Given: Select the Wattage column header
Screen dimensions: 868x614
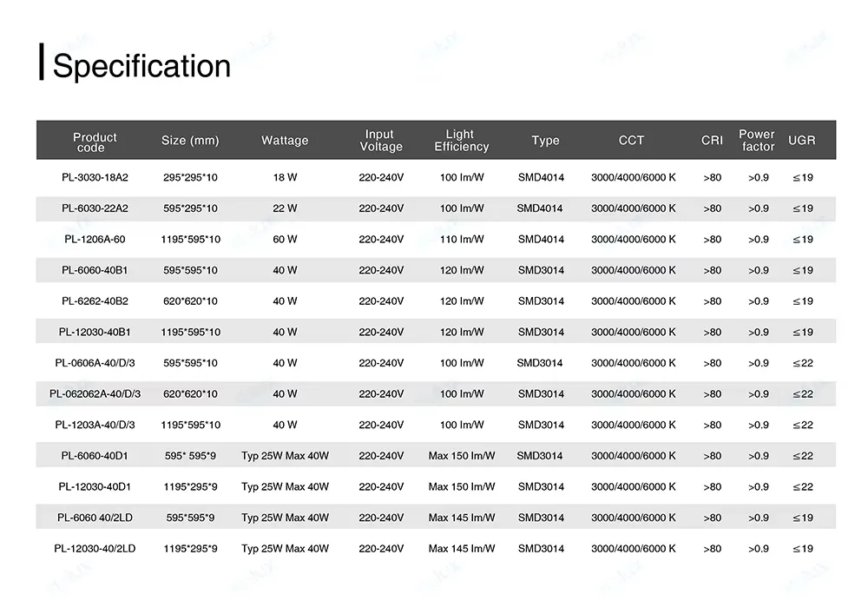Looking at the screenshot, I should point(285,141).
